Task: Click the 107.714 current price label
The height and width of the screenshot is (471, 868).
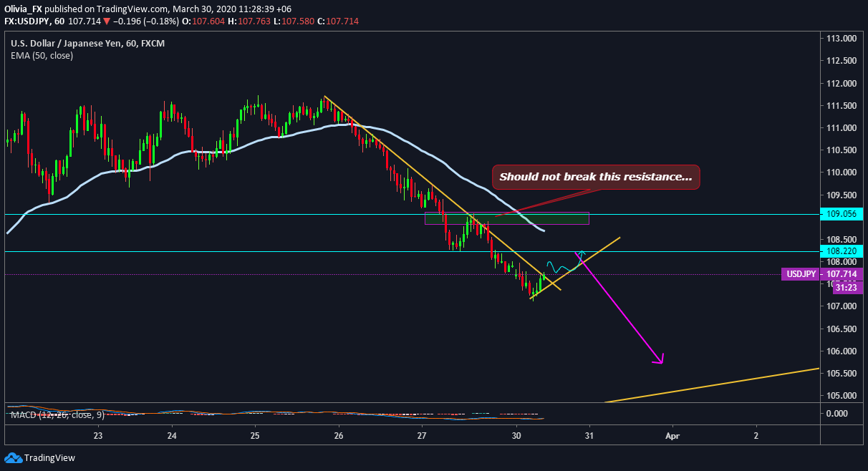Action: [843, 274]
